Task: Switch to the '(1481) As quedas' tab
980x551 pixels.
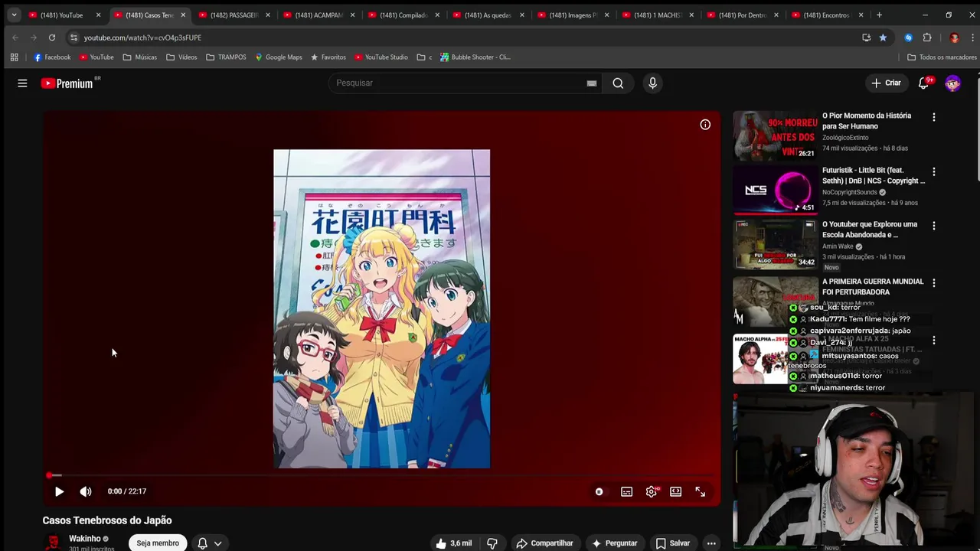Action: [488, 15]
